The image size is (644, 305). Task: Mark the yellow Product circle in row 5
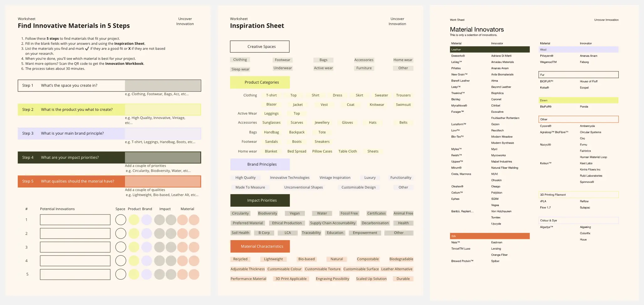click(x=134, y=274)
